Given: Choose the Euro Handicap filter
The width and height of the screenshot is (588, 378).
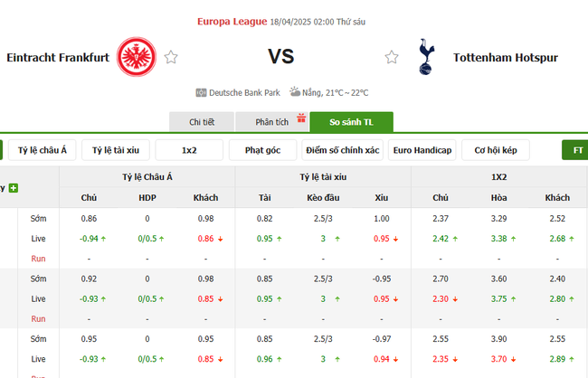Looking at the screenshot, I should pyautogui.click(x=422, y=150).
